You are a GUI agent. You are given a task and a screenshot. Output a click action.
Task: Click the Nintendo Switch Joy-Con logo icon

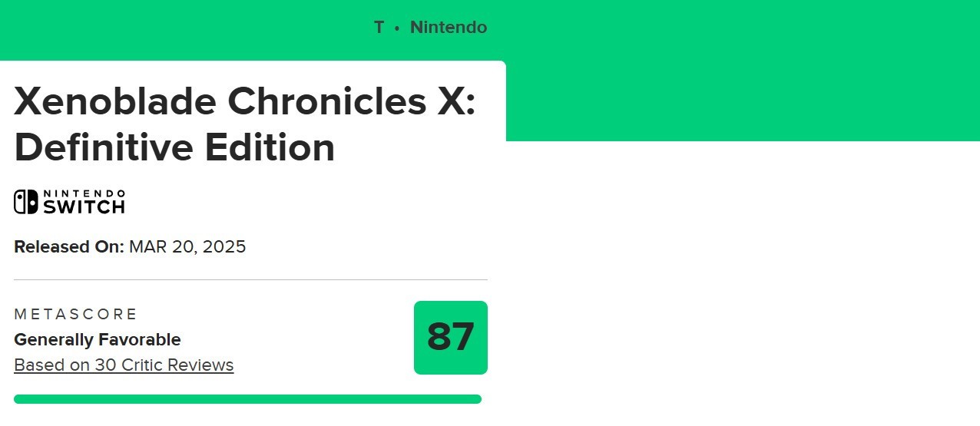25,202
